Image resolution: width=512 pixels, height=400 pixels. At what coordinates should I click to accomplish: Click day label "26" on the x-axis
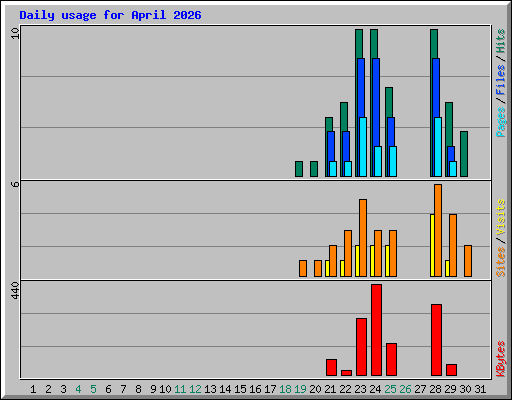click(405, 389)
